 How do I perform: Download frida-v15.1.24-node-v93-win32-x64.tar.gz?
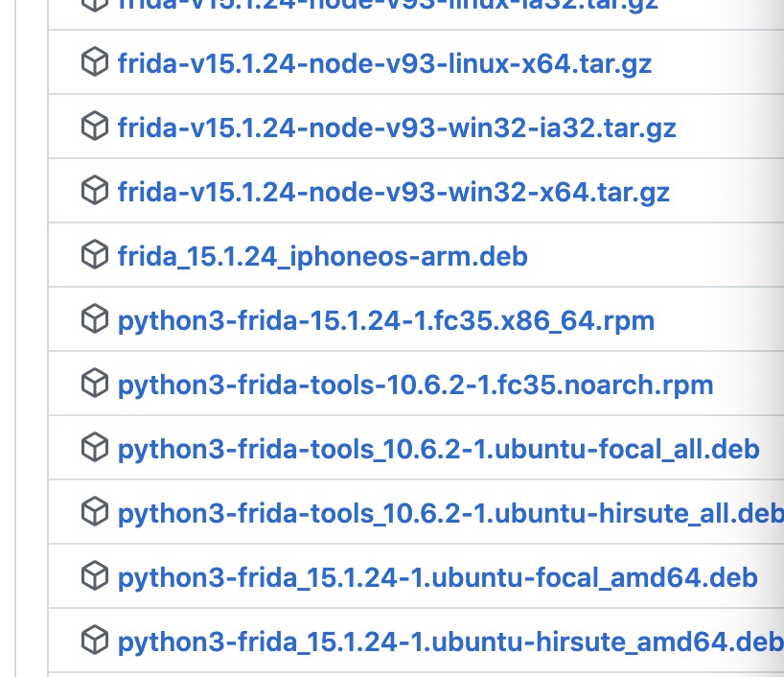tap(393, 193)
